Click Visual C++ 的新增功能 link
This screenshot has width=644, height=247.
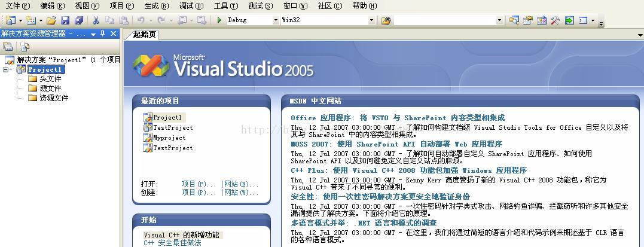click(x=183, y=235)
